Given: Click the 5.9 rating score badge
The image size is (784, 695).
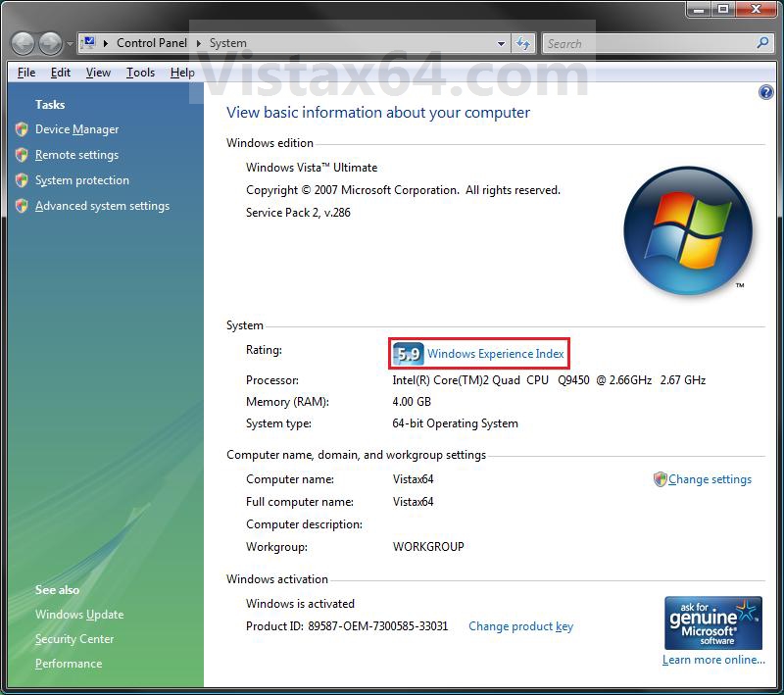Looking at the screenshot, I should (x=408, y=354).
